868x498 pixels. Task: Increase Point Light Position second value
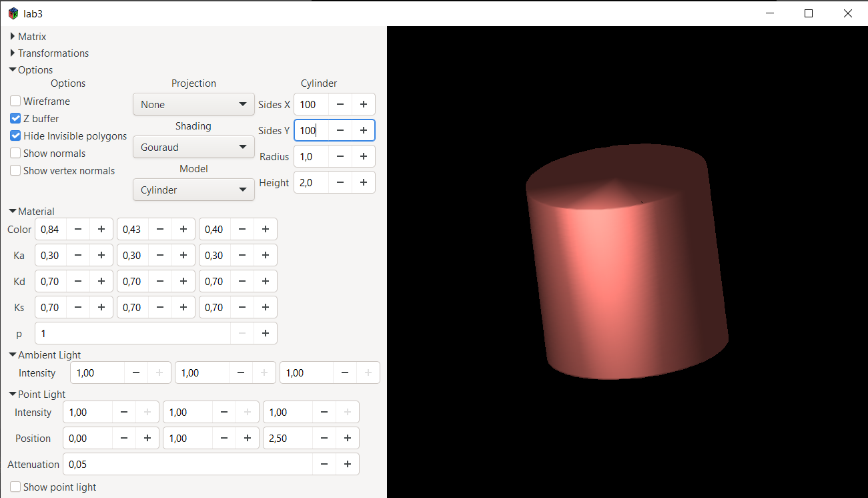pos(248,438)
